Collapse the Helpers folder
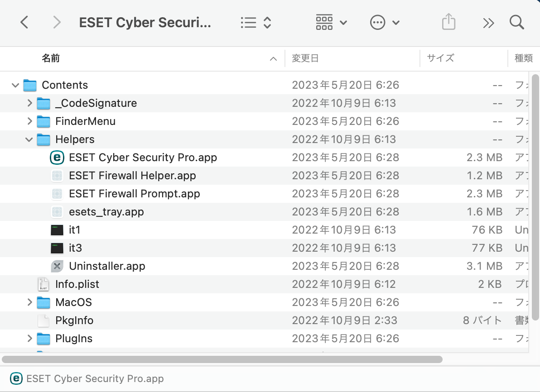 [x=29, y=139]
